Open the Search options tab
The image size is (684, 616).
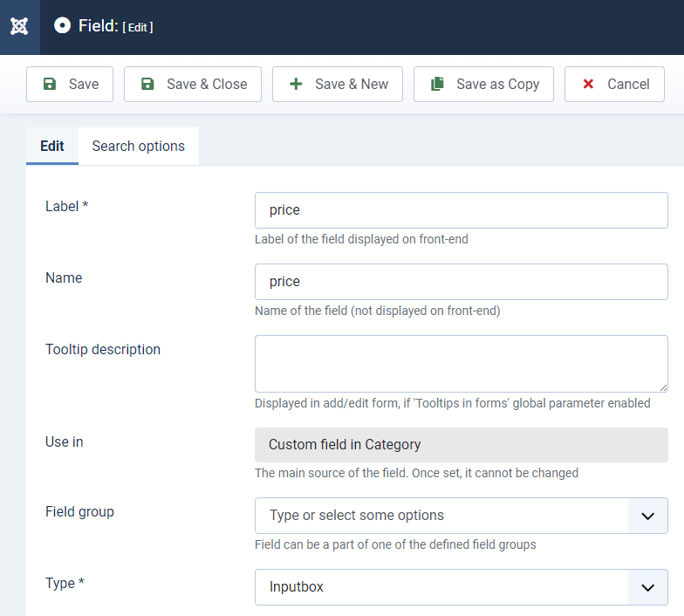click(x=138, y=146)
